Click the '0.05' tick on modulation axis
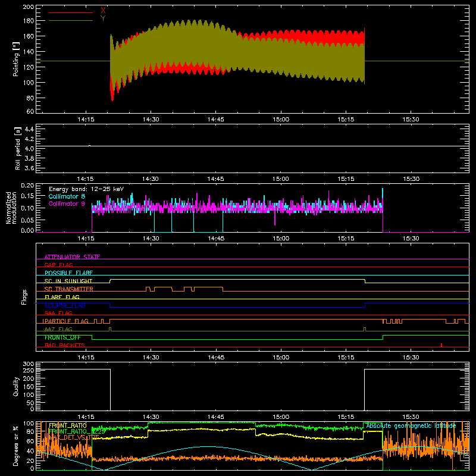 pyautogui.click(x=27, y=220)
